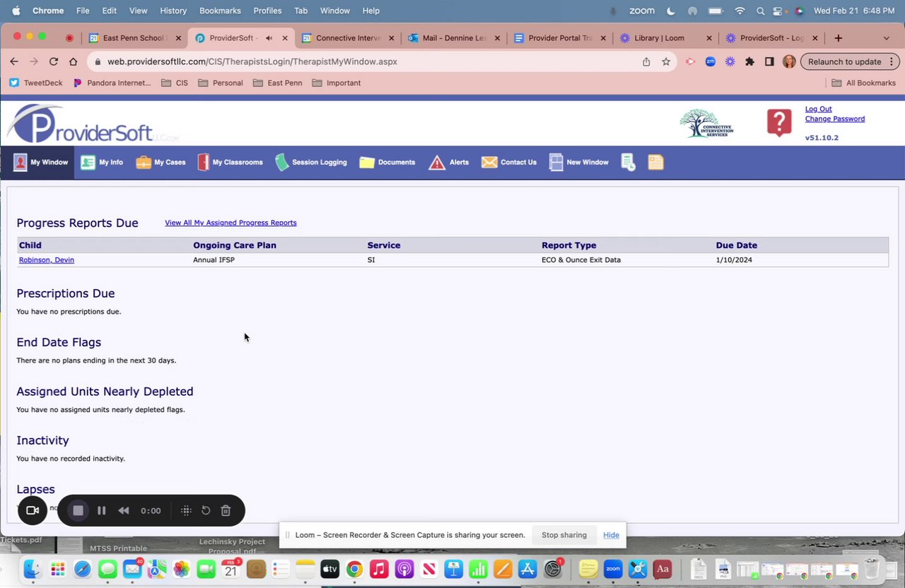Click the share icon in address bar
This screenshot has width=905, height=588.
tap(646, 62)
